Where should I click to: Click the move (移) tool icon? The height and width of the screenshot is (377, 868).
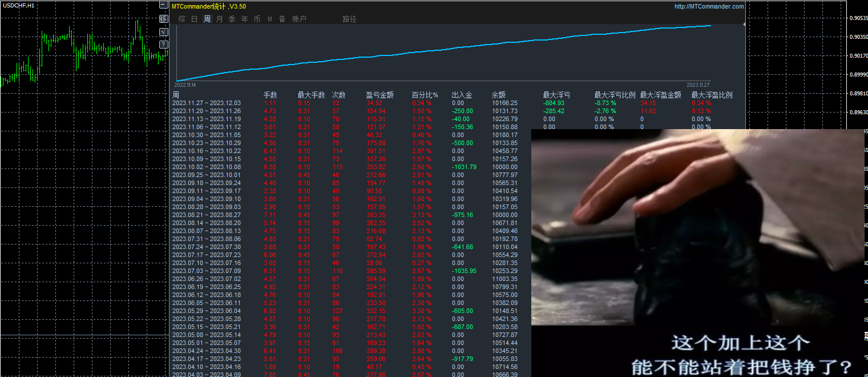pyautogui.click(x=163, y=18)
